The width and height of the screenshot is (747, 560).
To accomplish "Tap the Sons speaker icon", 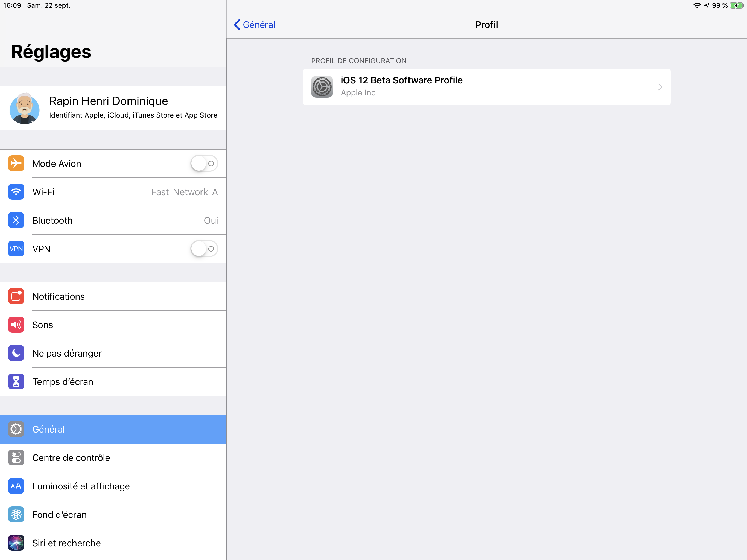I will (16, 325).
